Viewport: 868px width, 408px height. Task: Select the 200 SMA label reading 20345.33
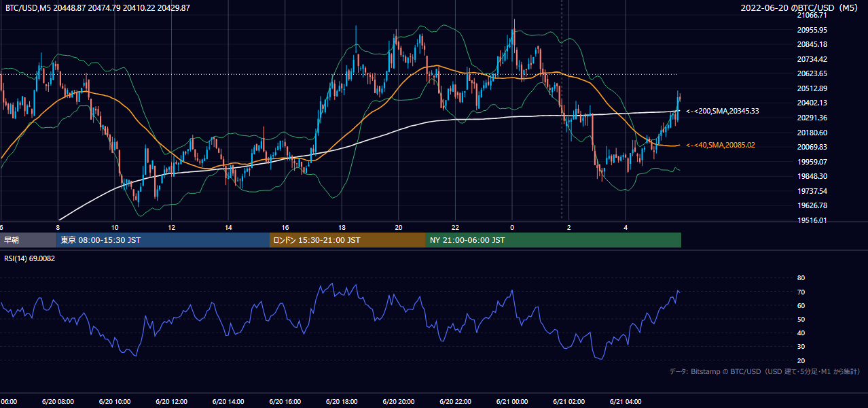coord(723,111)
